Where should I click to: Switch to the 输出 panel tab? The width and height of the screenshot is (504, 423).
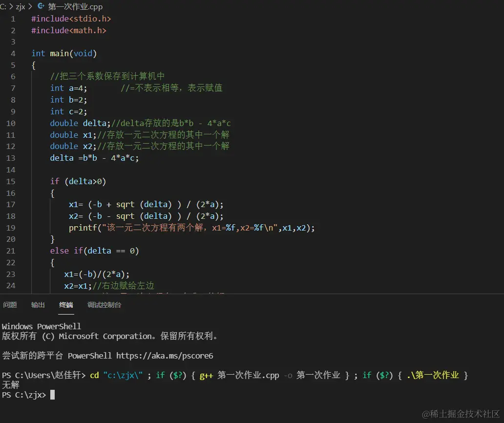pos(38,305)
